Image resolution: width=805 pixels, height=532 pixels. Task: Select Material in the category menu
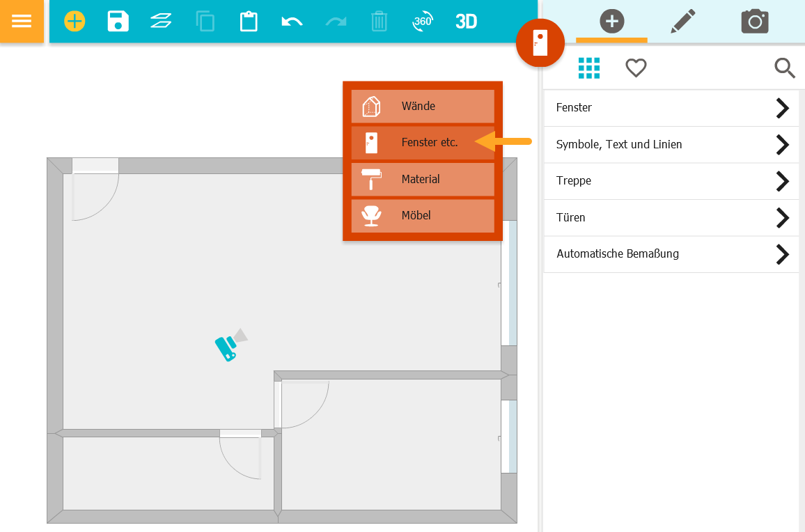[x=423, y=179]
